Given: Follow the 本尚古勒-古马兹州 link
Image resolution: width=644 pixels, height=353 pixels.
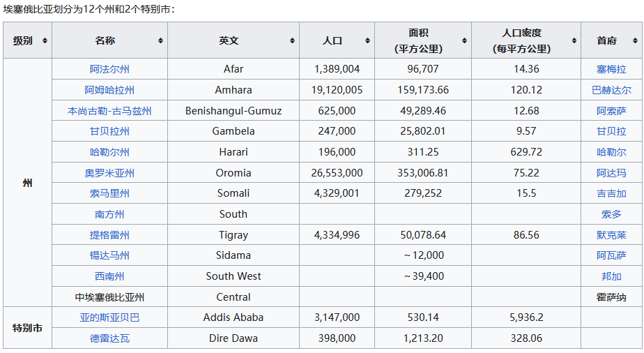Looking at the screenshot, I should pos(109,111).
